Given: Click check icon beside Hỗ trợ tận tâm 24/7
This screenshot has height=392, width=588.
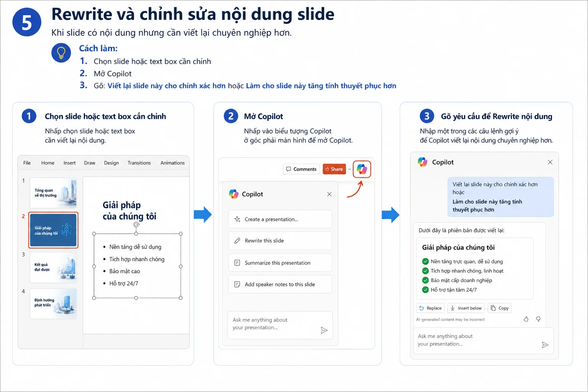Looking at the screenshot, I should point(425,290).
